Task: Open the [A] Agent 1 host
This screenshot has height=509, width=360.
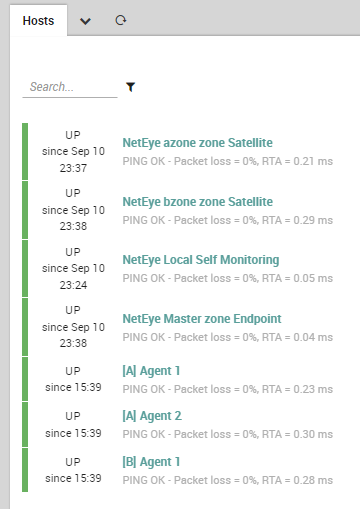Action: [x=151, y=371]
